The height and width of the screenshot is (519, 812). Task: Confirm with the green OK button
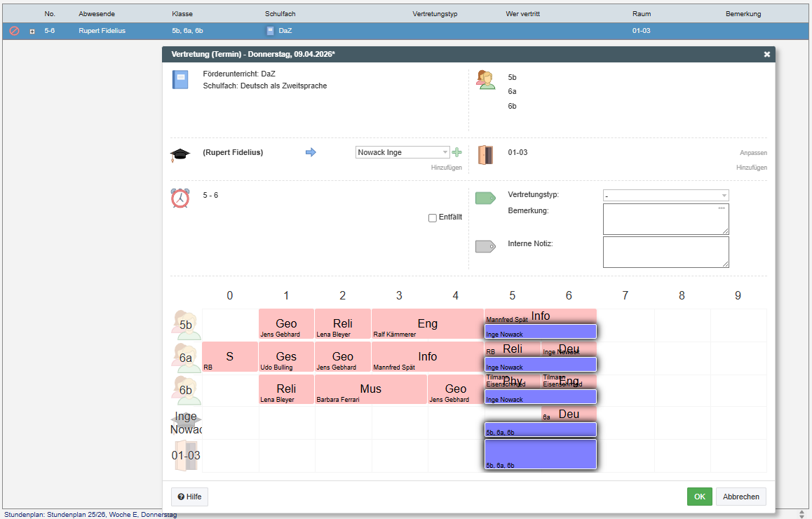(x=699, y=497)
